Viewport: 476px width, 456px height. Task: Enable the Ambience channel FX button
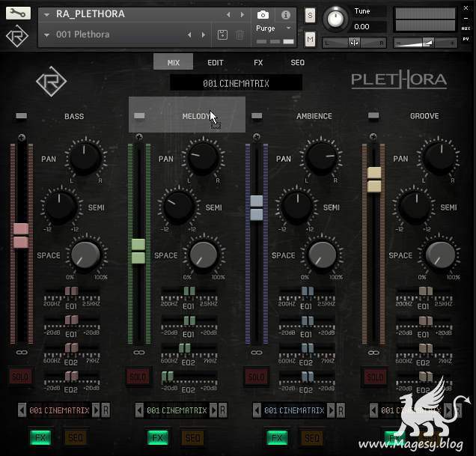[x=277, y=438]
